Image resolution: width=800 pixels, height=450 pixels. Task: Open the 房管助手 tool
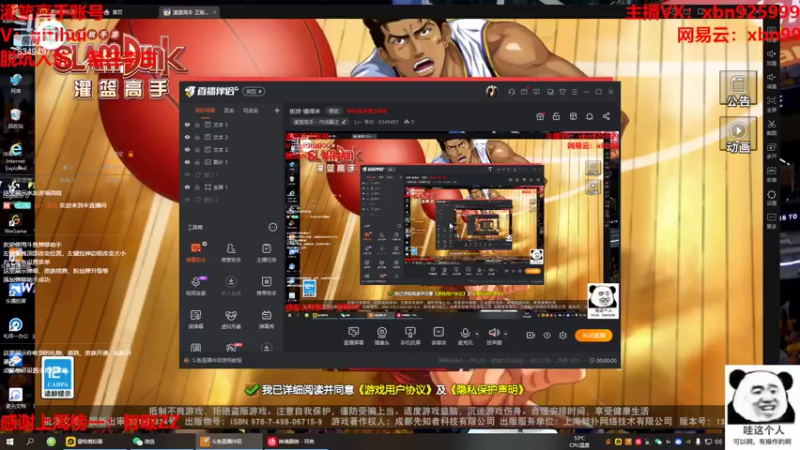coord(231,252)
